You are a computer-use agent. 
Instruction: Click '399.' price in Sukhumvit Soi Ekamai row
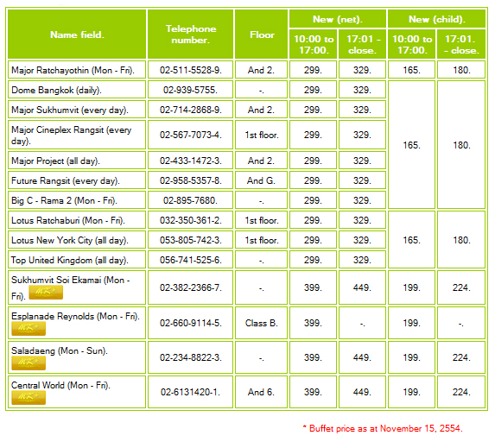(x=313, y=287)
